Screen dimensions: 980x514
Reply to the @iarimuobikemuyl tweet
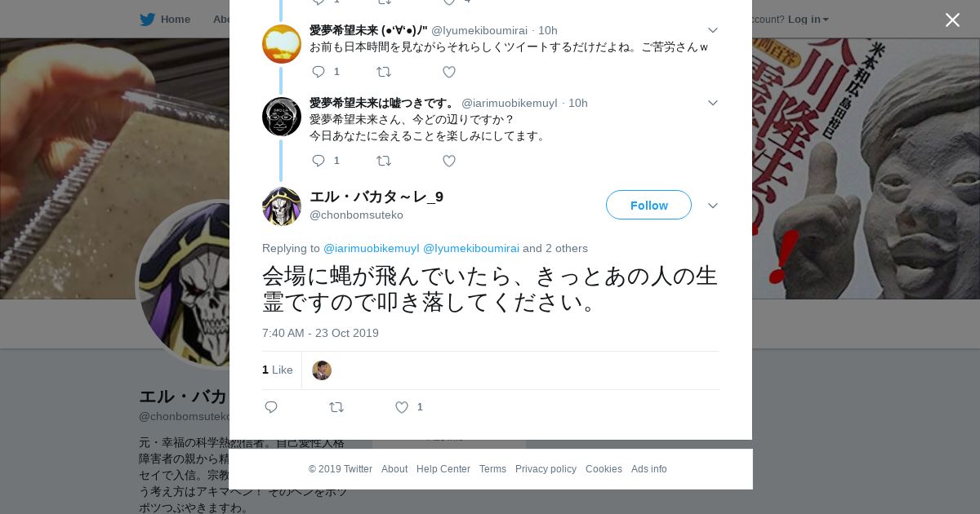[318, 161]
